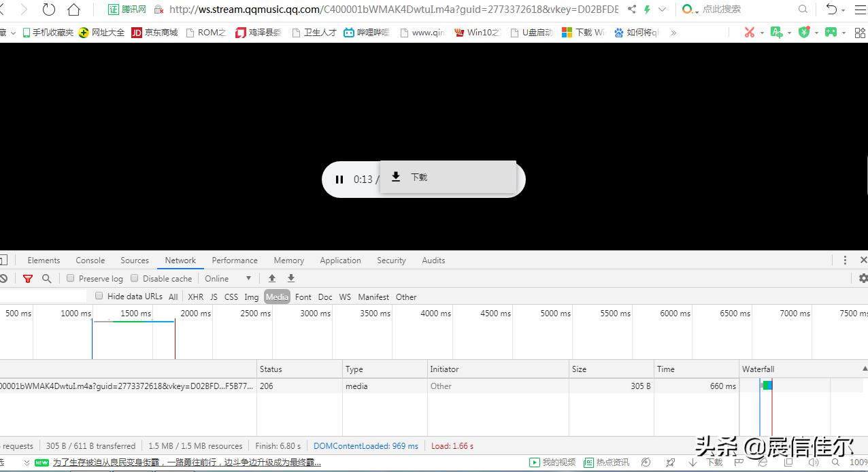Click the red filter funnel icon
The image size is (868, 472).
click(x=28, y=279)
